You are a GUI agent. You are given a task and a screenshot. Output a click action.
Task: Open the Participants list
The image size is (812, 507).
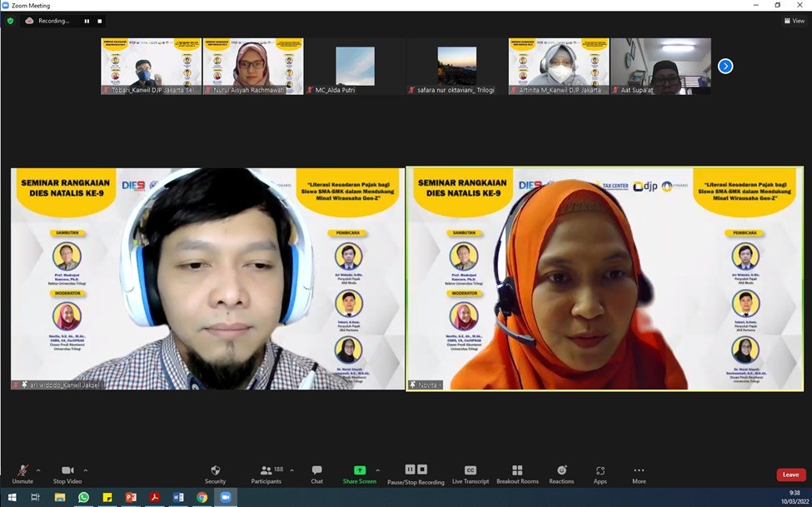(x=267, y=474)
